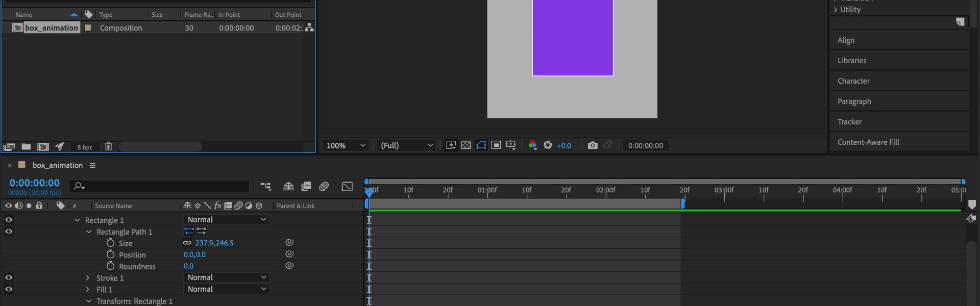Delete selected item with trash icon

pyautogui.click(x=108, y=147)
